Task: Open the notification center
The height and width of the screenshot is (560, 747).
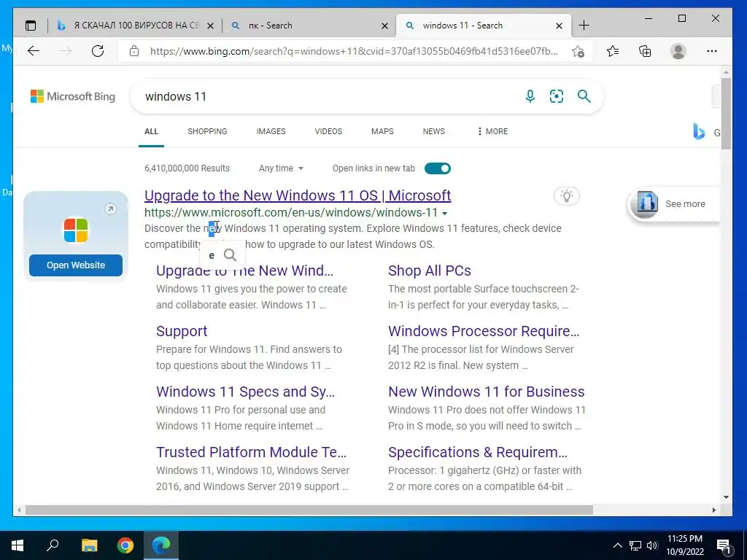Action: pyautogui.click(x=723, y=545)
